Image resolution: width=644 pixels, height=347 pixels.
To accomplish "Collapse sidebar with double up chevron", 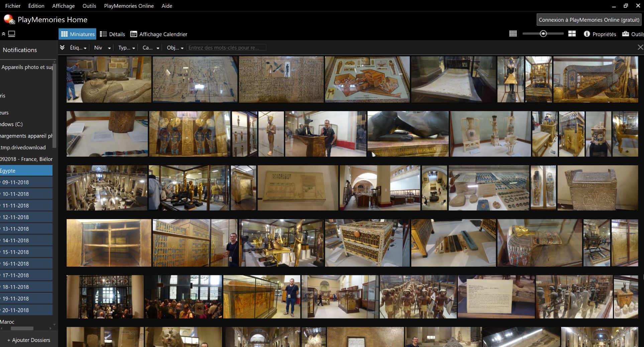I will tap(4, 34).
